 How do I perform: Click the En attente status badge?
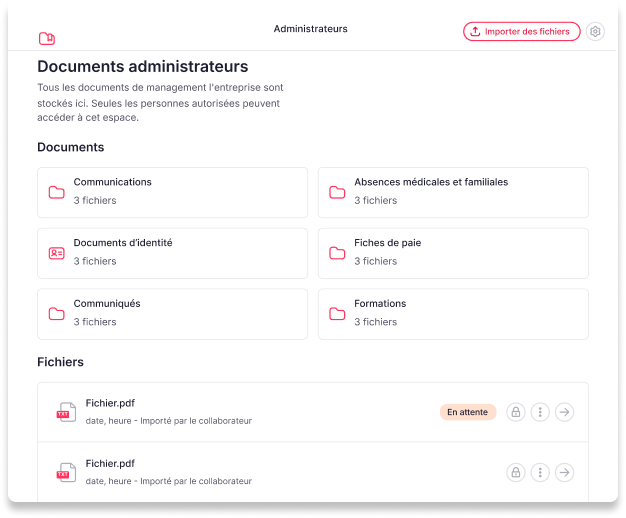coord(467,412)
